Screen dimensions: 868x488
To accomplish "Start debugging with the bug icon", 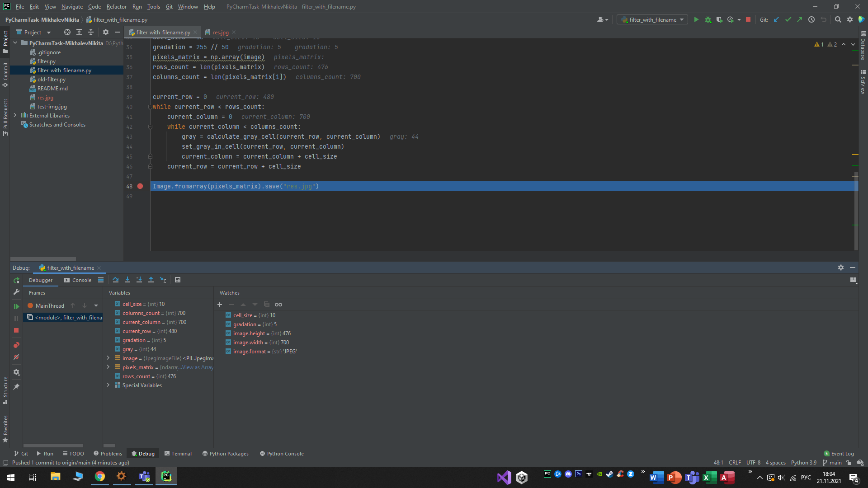I will 708,19.
